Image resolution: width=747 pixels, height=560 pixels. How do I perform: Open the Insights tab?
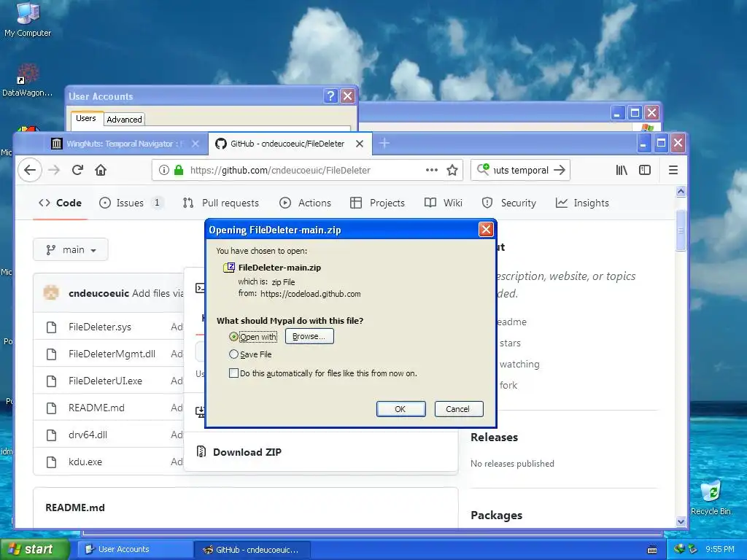(x=582, y=203)
